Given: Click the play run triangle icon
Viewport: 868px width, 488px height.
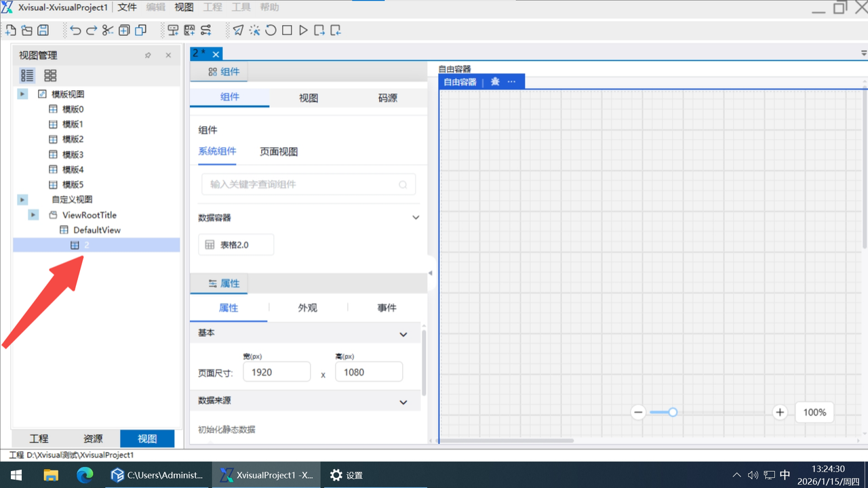Looking at the screenshot, I should [303, 30].
